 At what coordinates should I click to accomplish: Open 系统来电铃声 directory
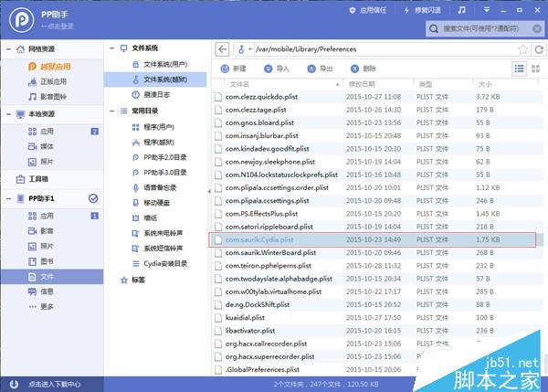coord(157,233)
